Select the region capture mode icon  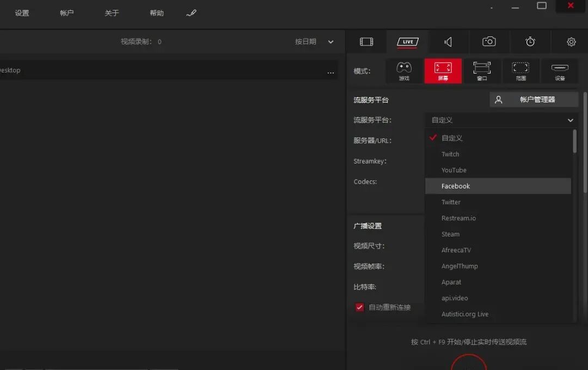[x=520, y=71]
